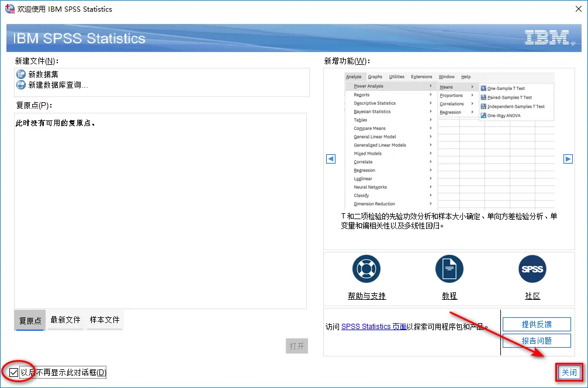Switch to the 最新文件 tab
Screen dimensions: 588x388
click(x=65, y=320)
